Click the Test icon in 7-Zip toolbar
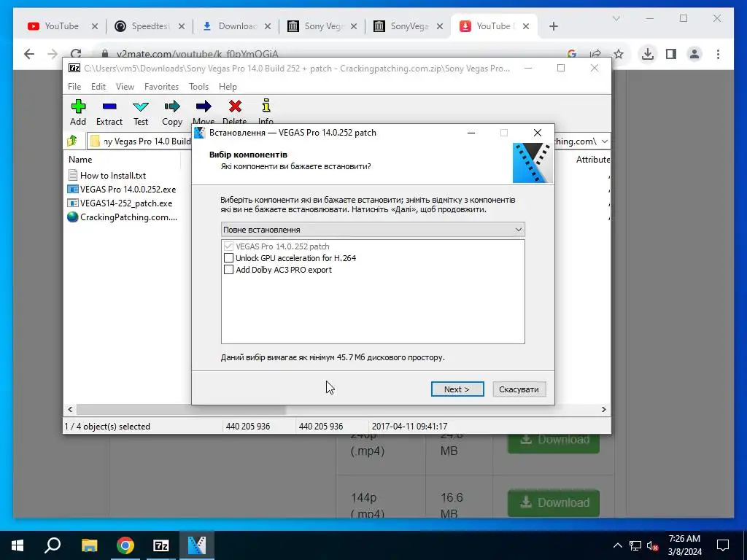The height and width of the screenshot is (560, 747). point(141,106)
